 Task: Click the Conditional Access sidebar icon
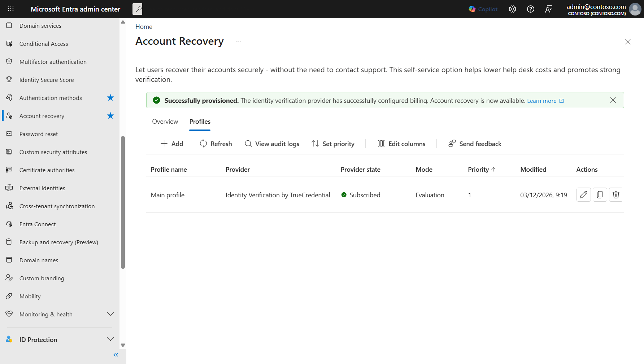pyautogui.click(x=9, y=43)
